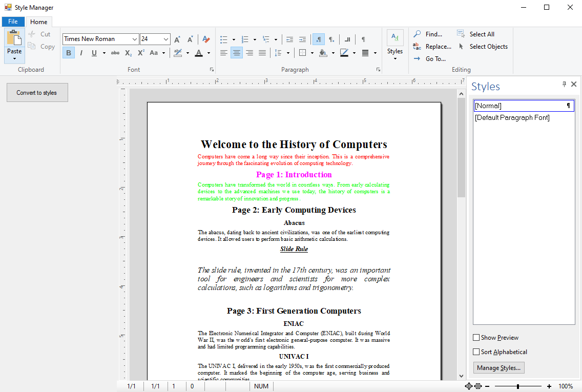Screen dimensions: 582x392
Task: Toggle center alignment
Action: click(237, 53)
